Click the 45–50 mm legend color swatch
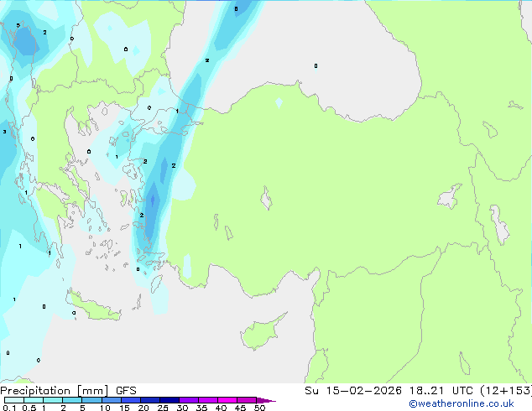Image resolution: width=532 pixels, height=411 pixels. point(247,400)
